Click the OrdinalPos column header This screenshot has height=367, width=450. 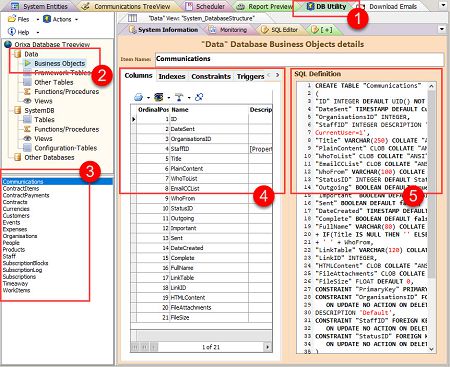(153, 109)
